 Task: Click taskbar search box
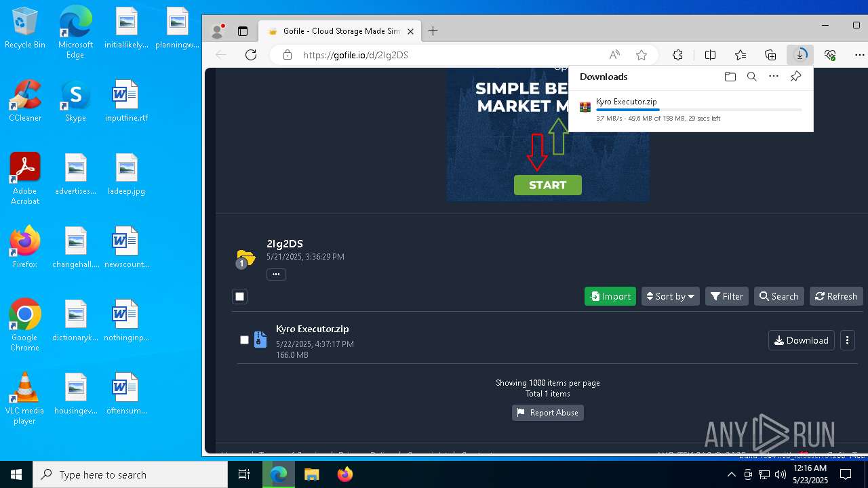(130, 474)
